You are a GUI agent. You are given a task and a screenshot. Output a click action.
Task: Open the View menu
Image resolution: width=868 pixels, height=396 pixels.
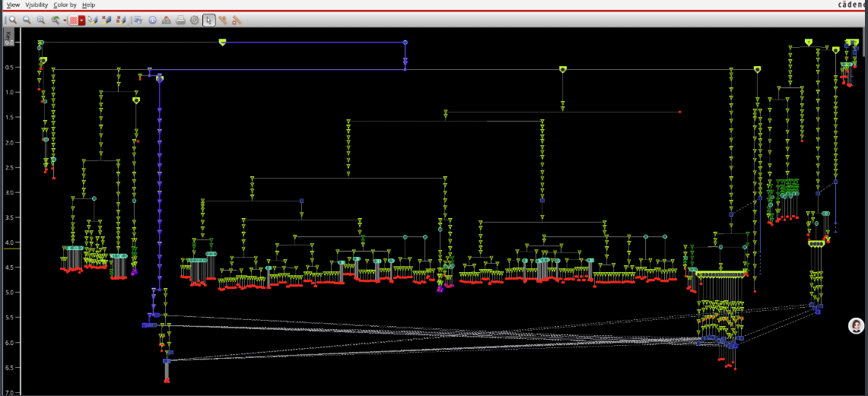(x=13, y=5)
